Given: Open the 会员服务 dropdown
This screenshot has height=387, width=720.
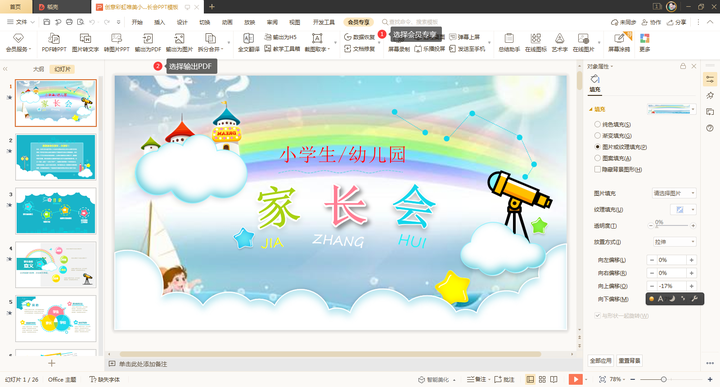Looking at the screenshot, I should pyautogui.click(x=18, y=42).
